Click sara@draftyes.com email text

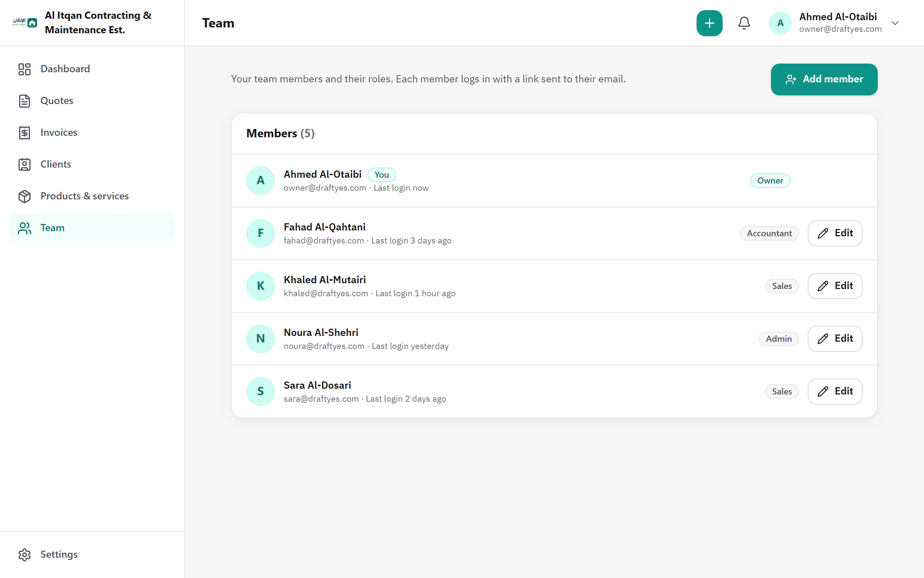tap(321, 399)
